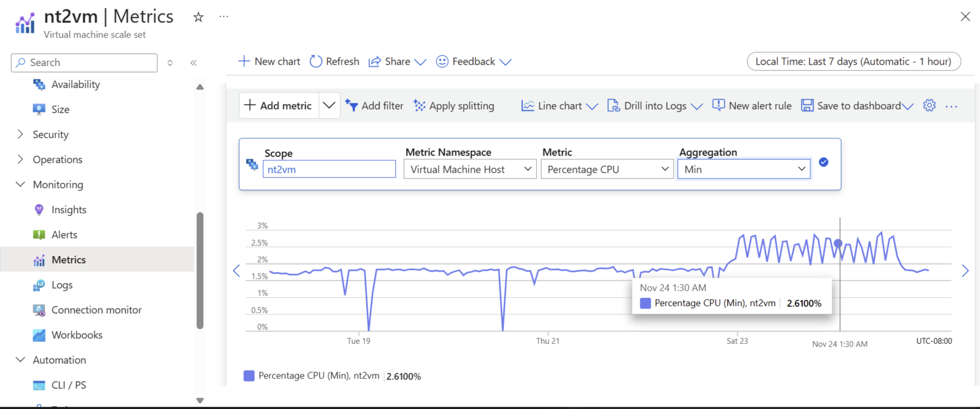Click the sidebar scroll up arrow

point(200,87)
